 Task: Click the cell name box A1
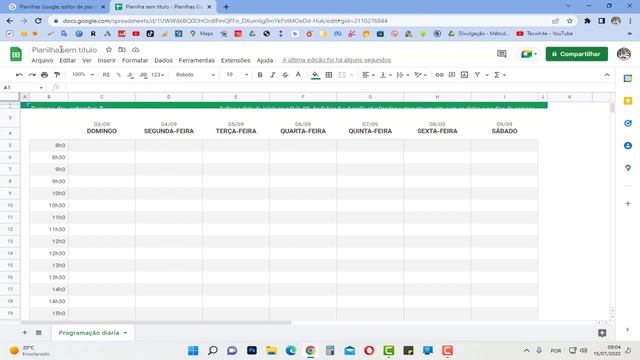[22, 87]
